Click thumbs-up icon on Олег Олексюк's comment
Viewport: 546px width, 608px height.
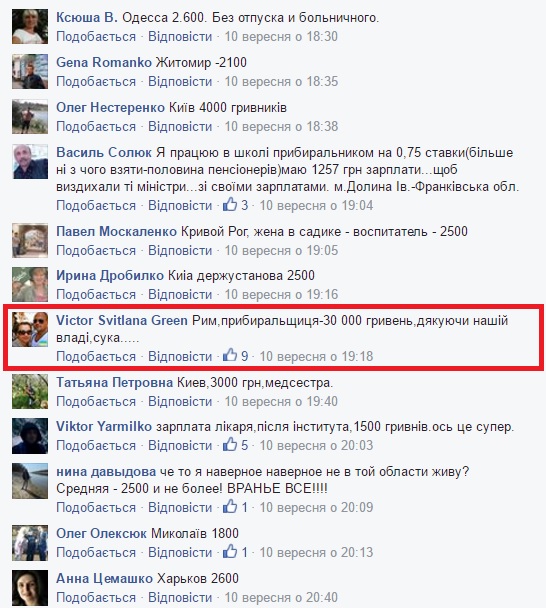(x=230, y=551)
